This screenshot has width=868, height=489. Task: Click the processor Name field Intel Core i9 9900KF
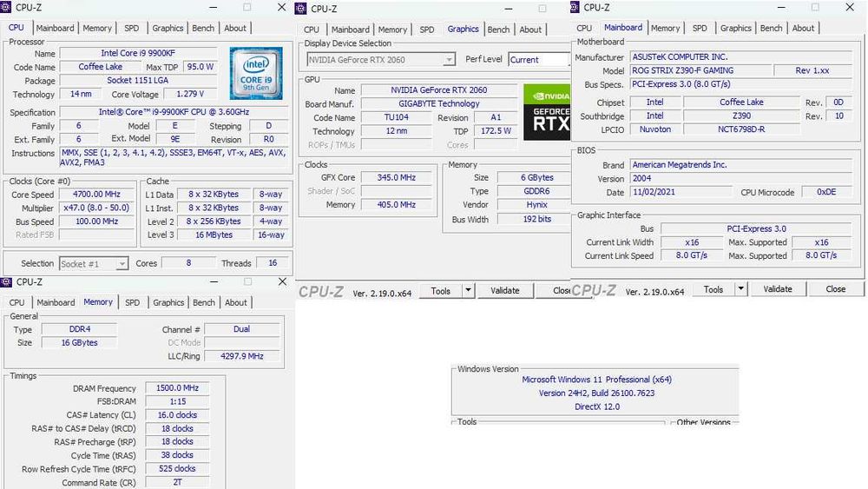click(x=138, y=53)
